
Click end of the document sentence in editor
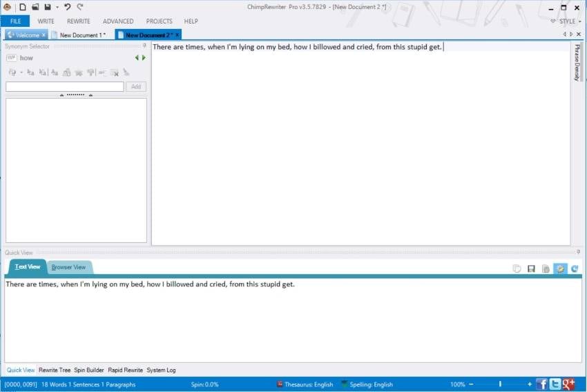(443, 47)
